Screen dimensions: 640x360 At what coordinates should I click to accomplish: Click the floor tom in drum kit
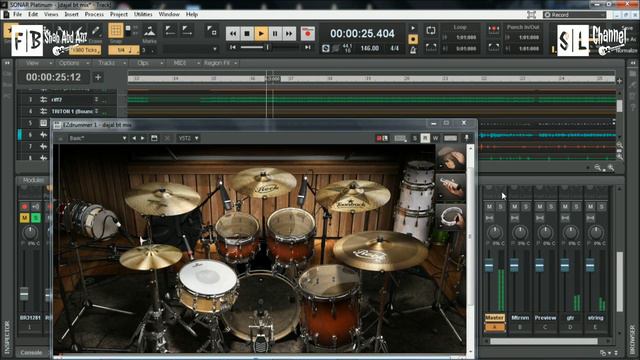(x=329, y=307)
